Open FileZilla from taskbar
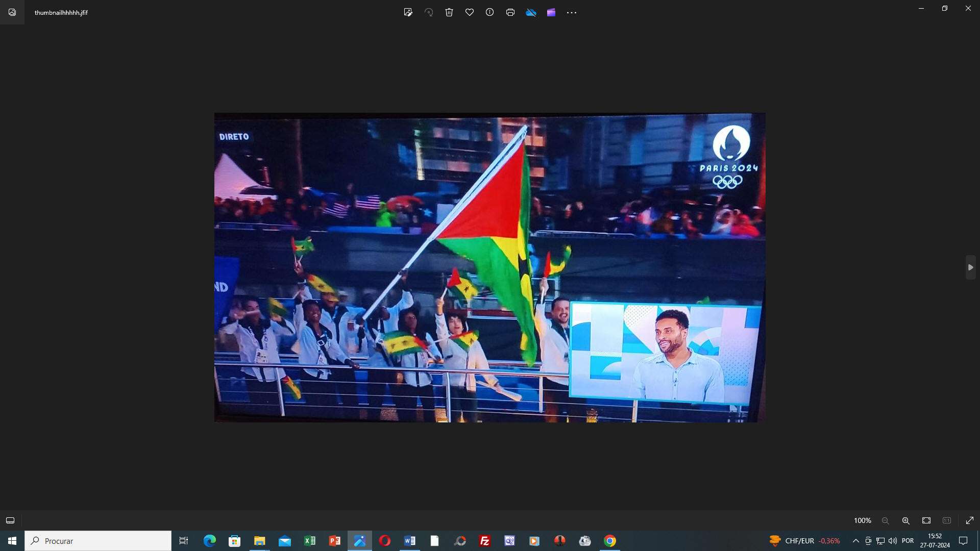This screenshot has height=551, width=980. click(485, 541)
